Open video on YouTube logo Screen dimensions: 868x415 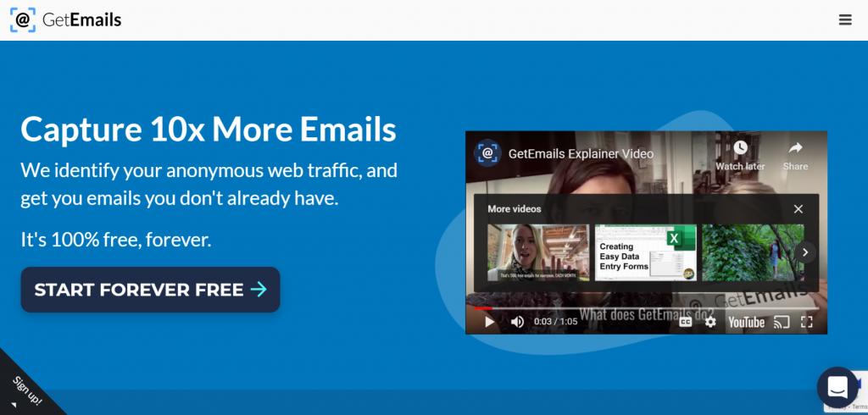click(746, 322)
